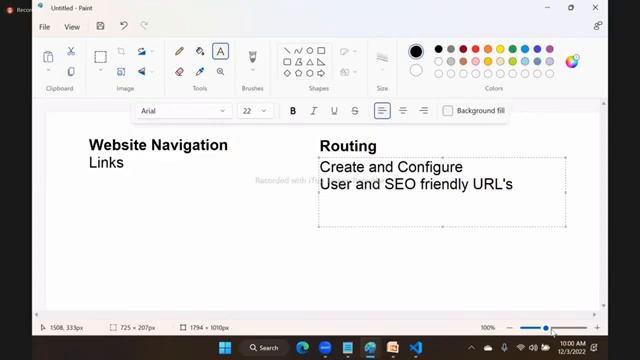Open the font size 22 dropdown

click(x=255, y=111)
